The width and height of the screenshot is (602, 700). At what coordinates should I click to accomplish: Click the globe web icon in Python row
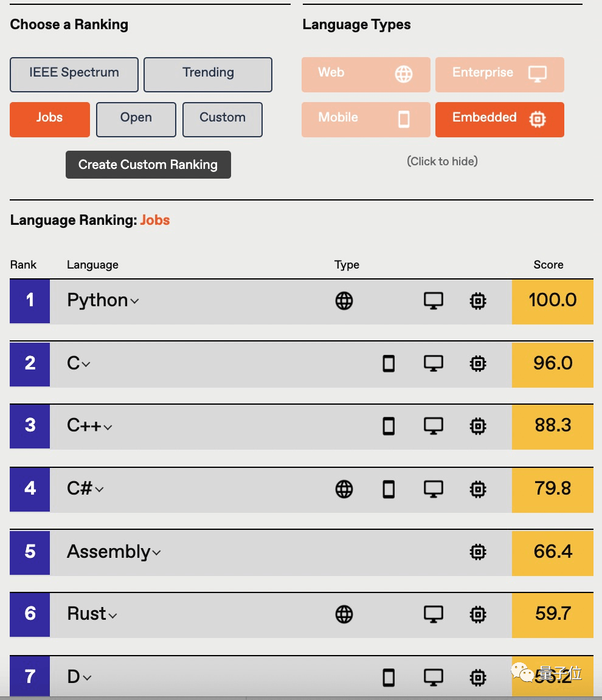tap(344, 301)
